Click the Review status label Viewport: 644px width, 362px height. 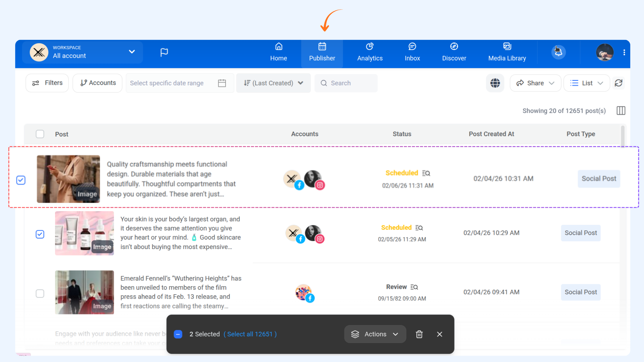pyautogui.click(x=396, y=287)
